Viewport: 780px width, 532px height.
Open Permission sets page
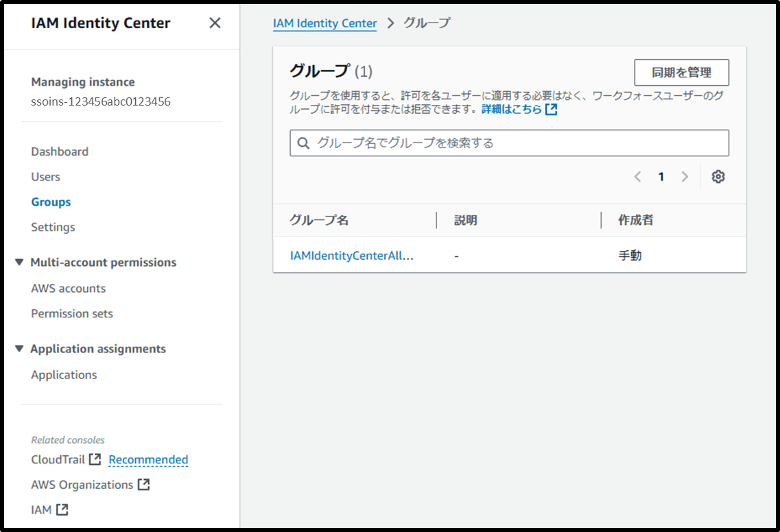pos(71,314)
